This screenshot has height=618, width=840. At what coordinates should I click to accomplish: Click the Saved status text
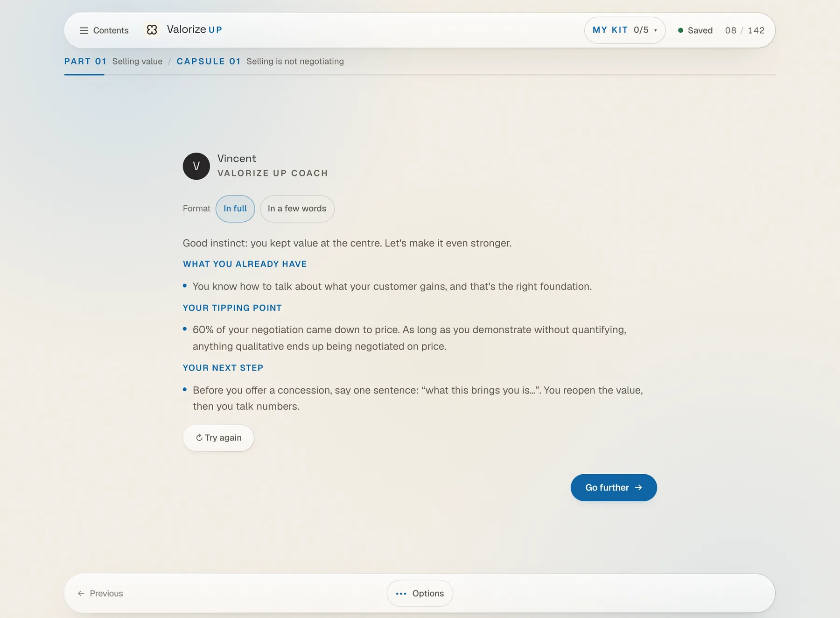pyautogui.click(x=700, y=30)
